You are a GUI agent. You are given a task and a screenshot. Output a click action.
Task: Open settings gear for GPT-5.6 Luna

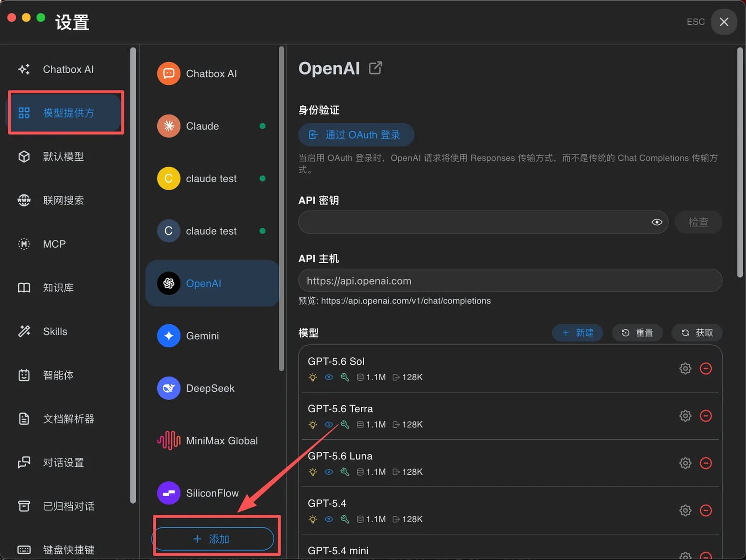(x=685, y=463)
